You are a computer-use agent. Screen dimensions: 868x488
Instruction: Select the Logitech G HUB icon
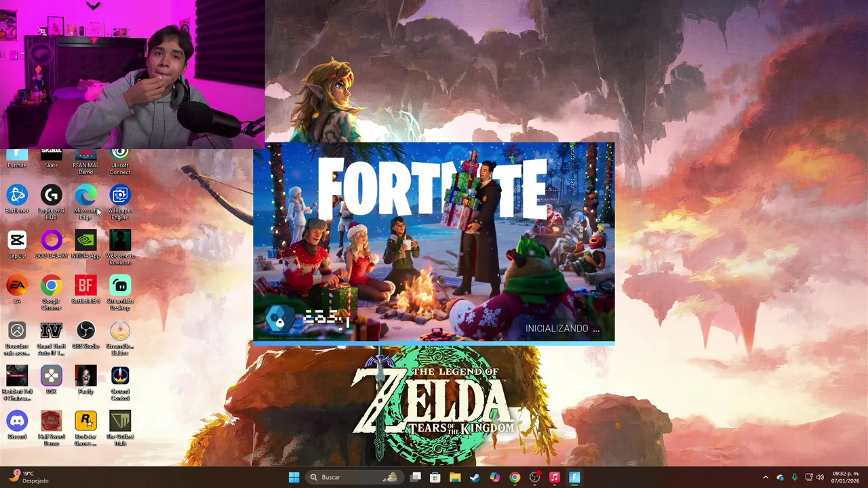point(52,203)
